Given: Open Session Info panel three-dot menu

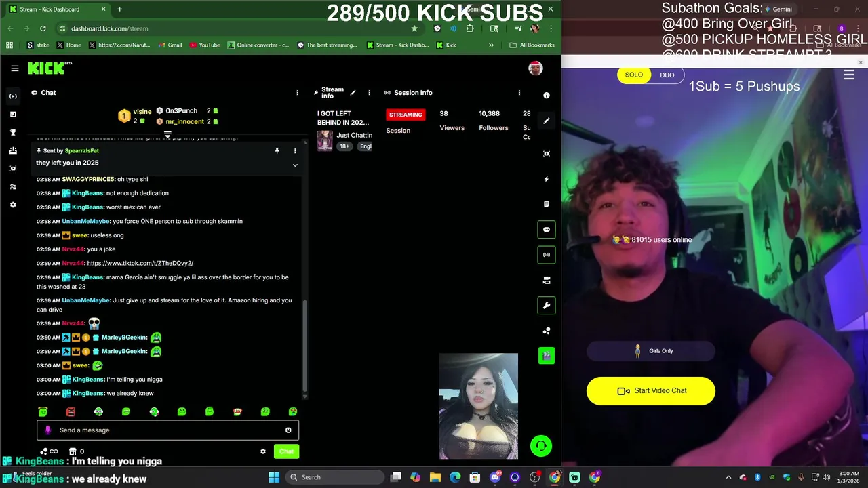Looking at the screenshot, I should coord(519,93).
